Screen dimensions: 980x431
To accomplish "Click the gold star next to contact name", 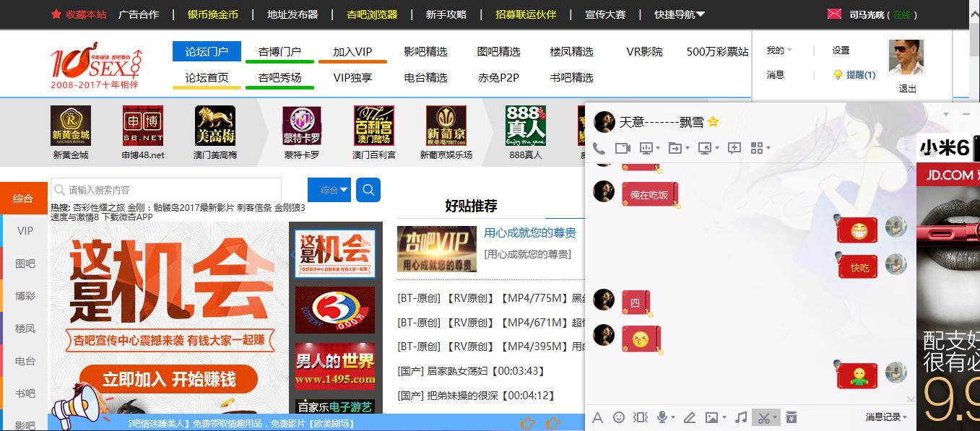I will (x=713, y=122).
